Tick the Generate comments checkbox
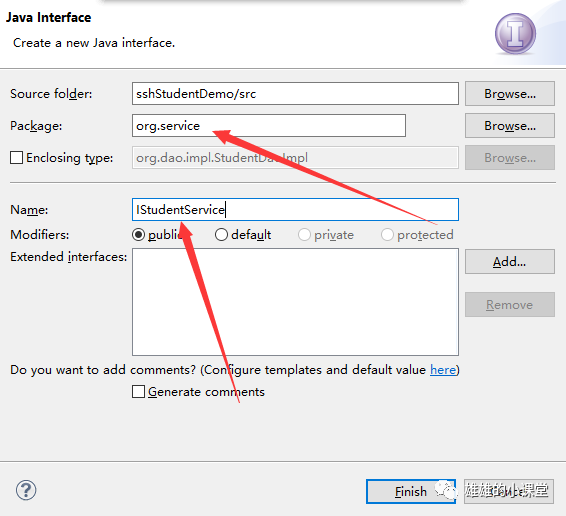Image resolution: width=566 pixels, height=516 pixels. click(138, 392)
